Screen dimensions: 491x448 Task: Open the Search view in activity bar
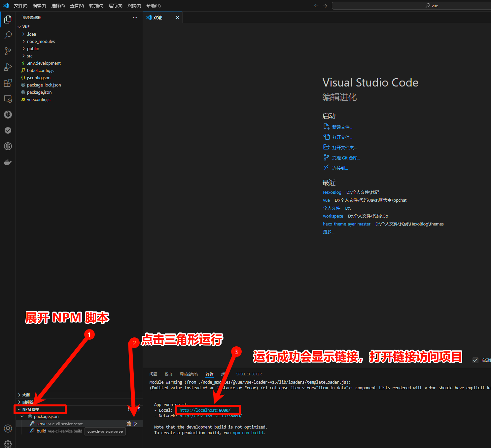[8, 35]
